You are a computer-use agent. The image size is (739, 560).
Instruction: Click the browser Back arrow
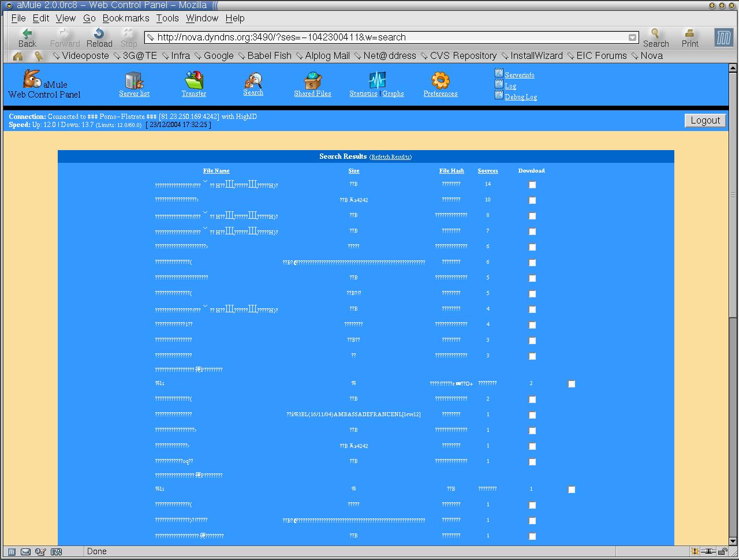click(x=27, y=38)
